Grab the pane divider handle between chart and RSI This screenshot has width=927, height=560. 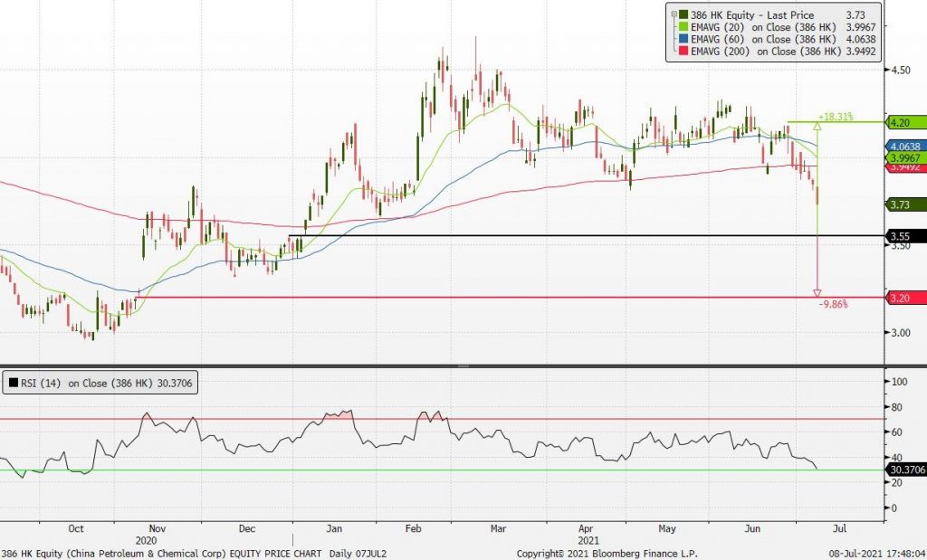tap(463, 366)
